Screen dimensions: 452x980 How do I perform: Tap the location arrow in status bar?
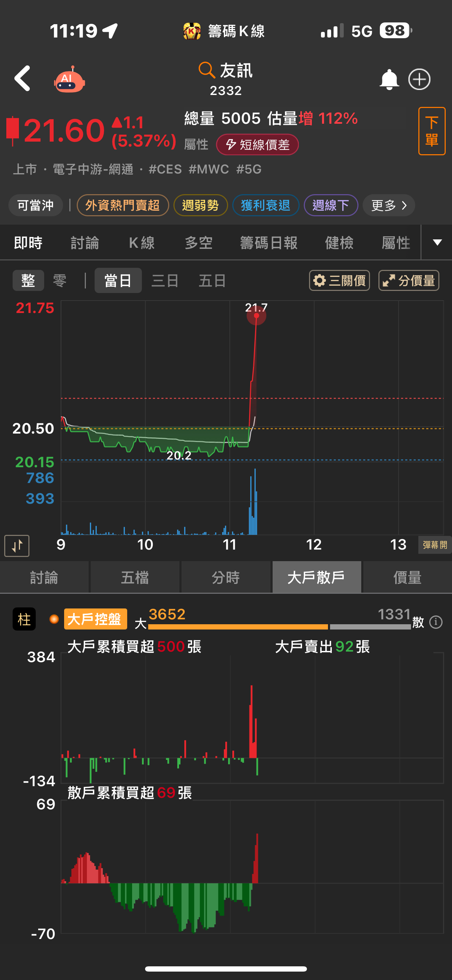pos(110,31)
